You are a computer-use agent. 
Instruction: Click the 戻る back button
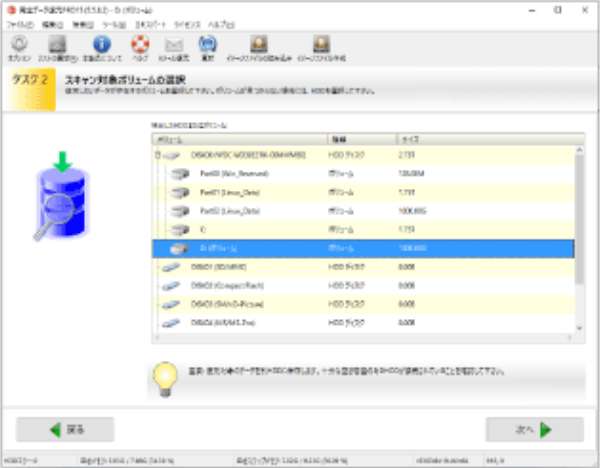pyautogui.click(x=65, y=429)
